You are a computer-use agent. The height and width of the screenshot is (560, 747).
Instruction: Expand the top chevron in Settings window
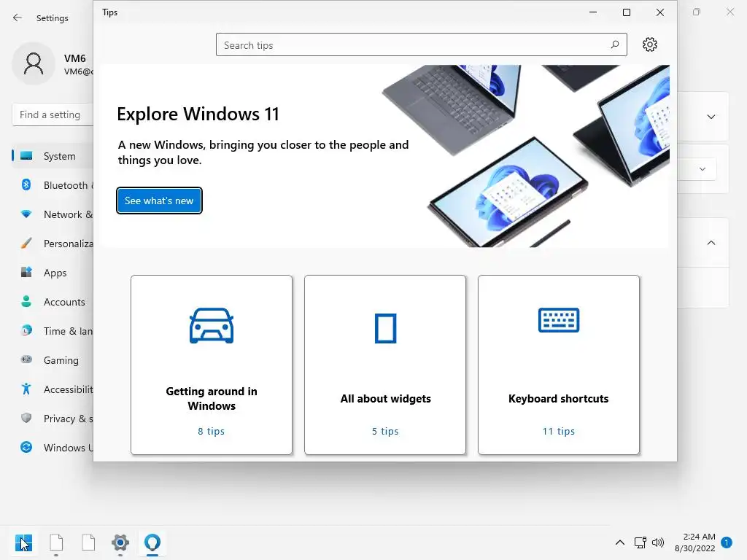(711, 117)
